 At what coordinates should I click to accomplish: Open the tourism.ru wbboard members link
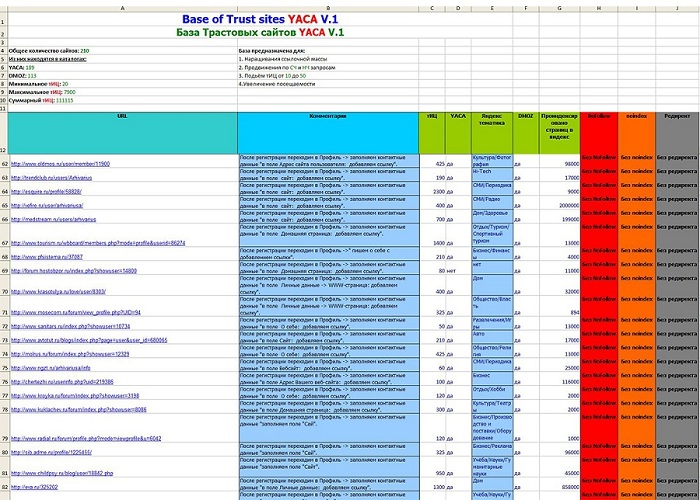tap(98, 243)
